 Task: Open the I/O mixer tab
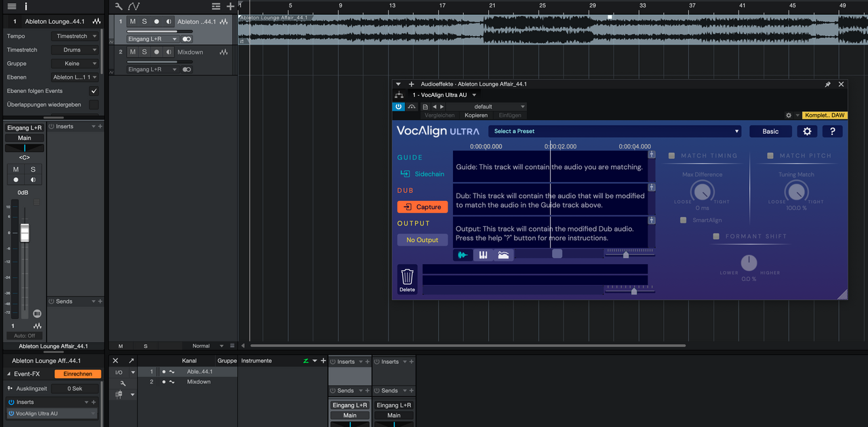click(119, 372)
